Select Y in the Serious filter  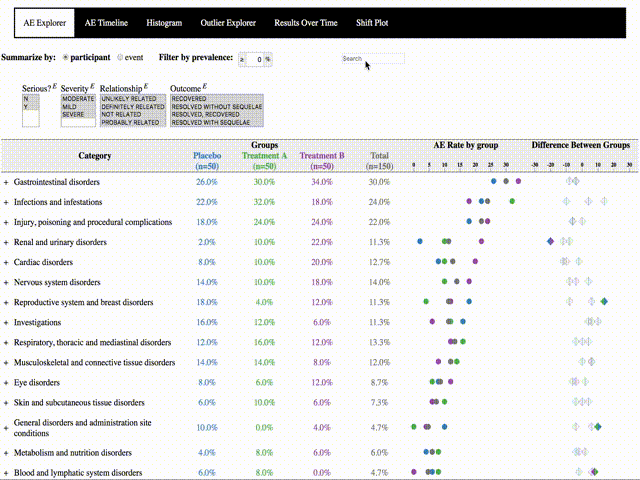tap(31, 107)
